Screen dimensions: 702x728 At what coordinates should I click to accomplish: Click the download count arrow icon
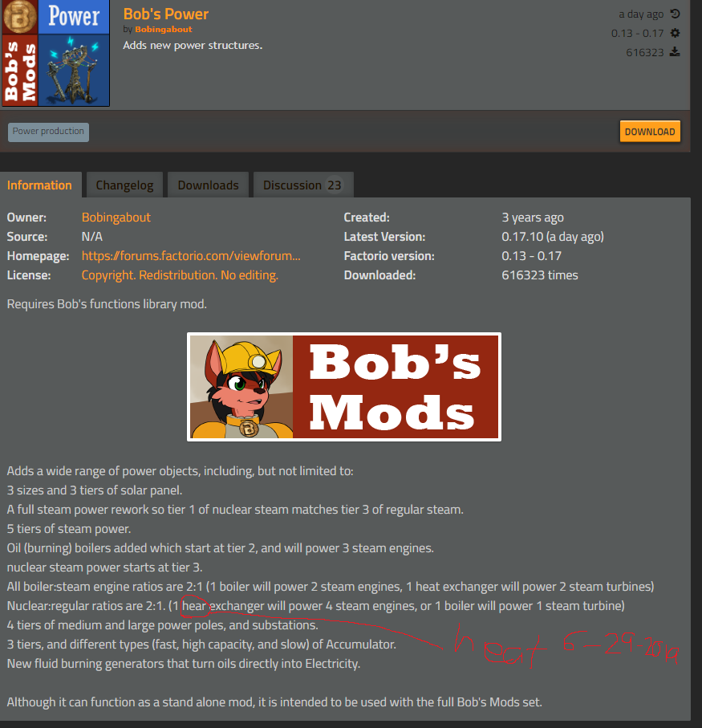click(x=675, y=52)
